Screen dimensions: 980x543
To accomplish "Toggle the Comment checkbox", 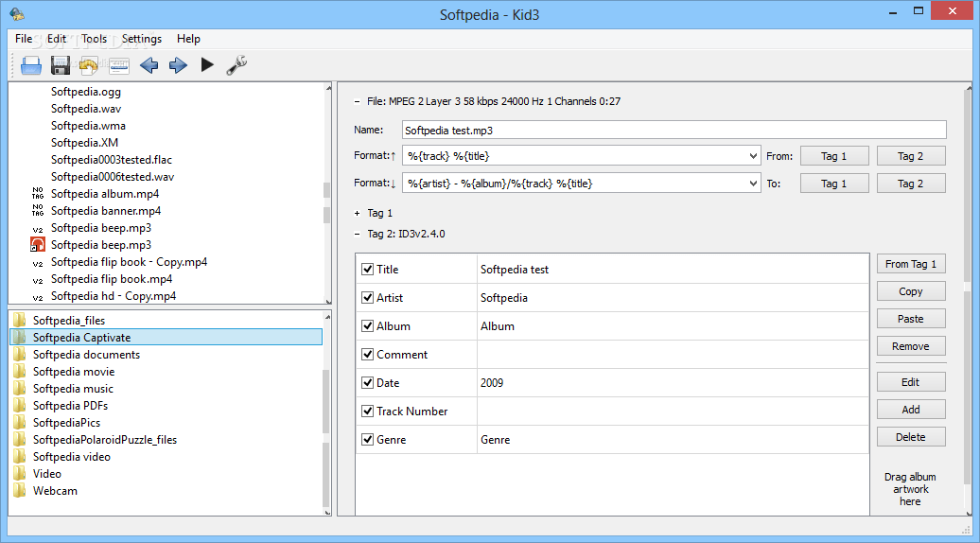I will coord(367,355).
